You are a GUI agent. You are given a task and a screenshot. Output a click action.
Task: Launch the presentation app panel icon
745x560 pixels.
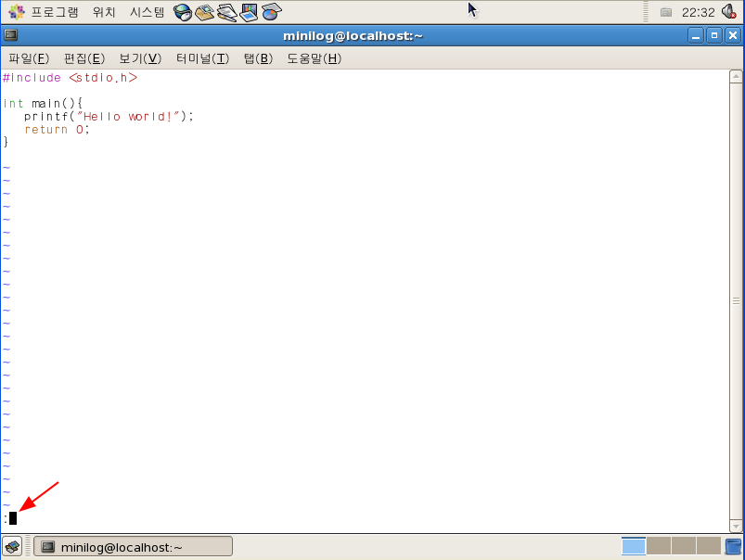point(249,12)
